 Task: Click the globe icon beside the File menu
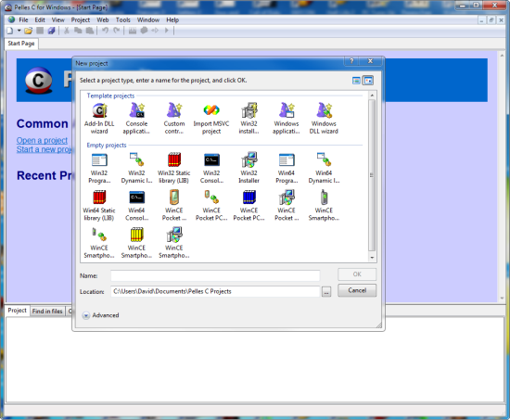(x=11, y=19)
